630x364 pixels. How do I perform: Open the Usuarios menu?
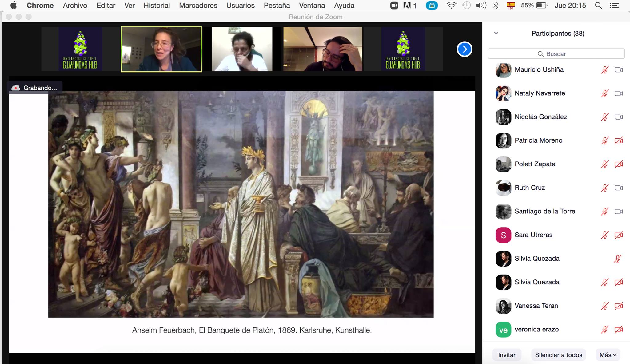[x=241, y=6]
